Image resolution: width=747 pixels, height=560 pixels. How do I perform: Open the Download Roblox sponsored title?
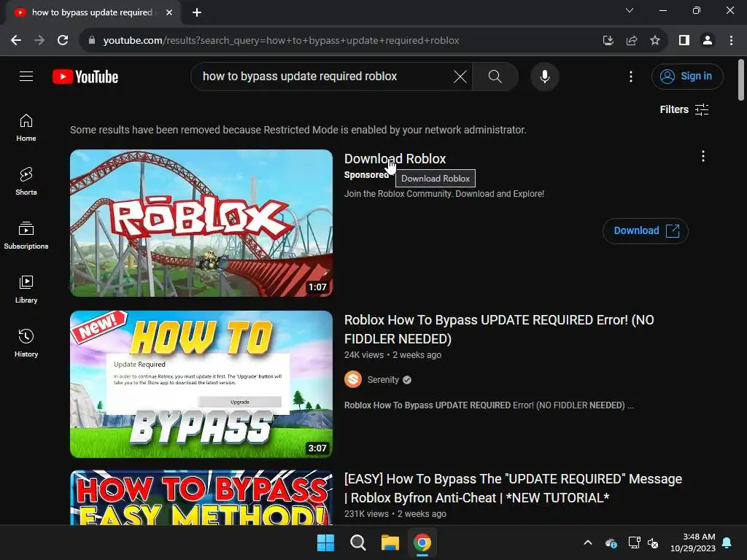pyautogui.click(x=395, y=158)
